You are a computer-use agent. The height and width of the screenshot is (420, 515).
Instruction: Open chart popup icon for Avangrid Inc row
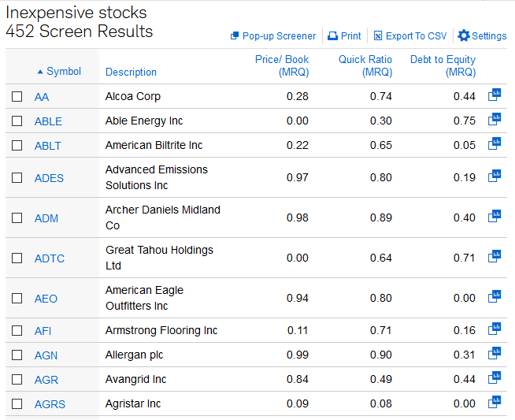(495, 377)
